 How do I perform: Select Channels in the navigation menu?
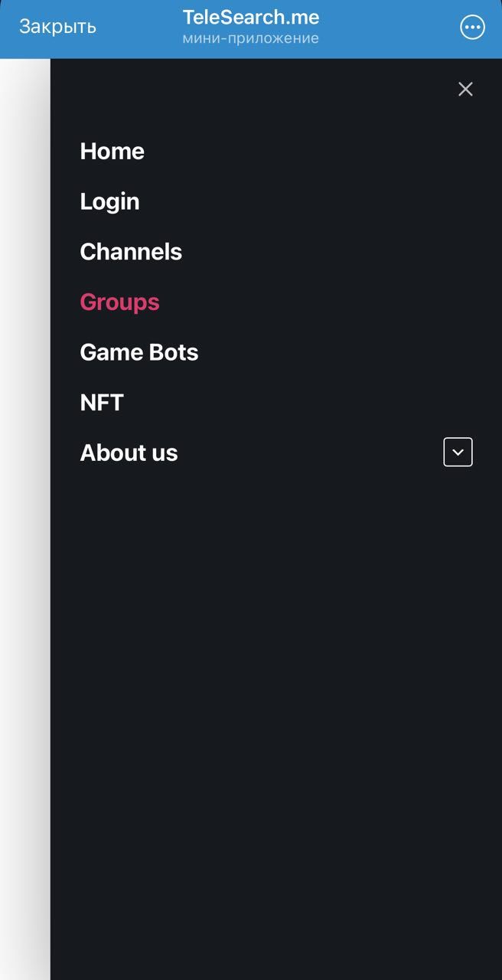pos(131,251)
